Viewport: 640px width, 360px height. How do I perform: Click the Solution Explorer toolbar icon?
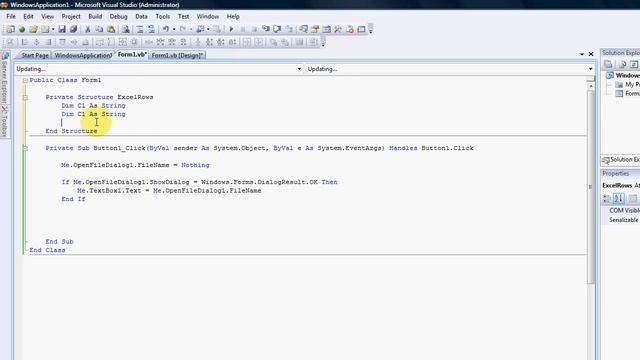click(x=303, y=29)
